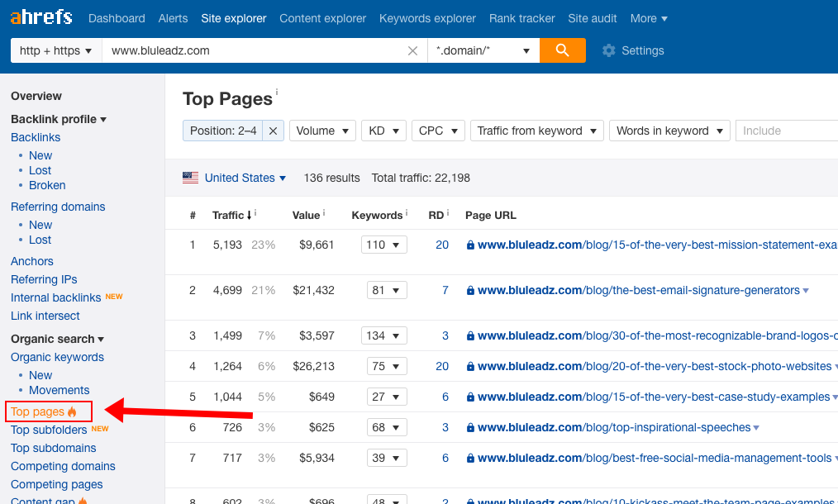This screenshot has height=504, width=838.
Task: Remove the Position: 2–4 filter
Action: pyautogui.click(x=273, y=131)
